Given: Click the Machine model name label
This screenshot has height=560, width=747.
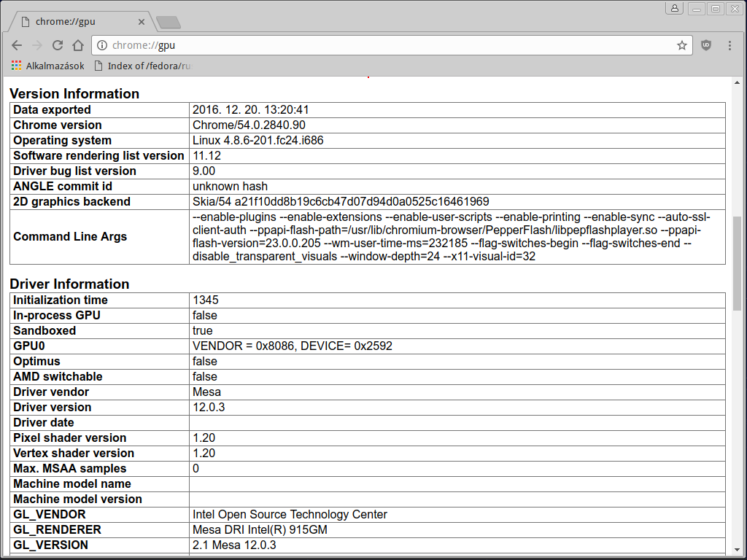Looking at the screenshot, I should coord(72,484).
